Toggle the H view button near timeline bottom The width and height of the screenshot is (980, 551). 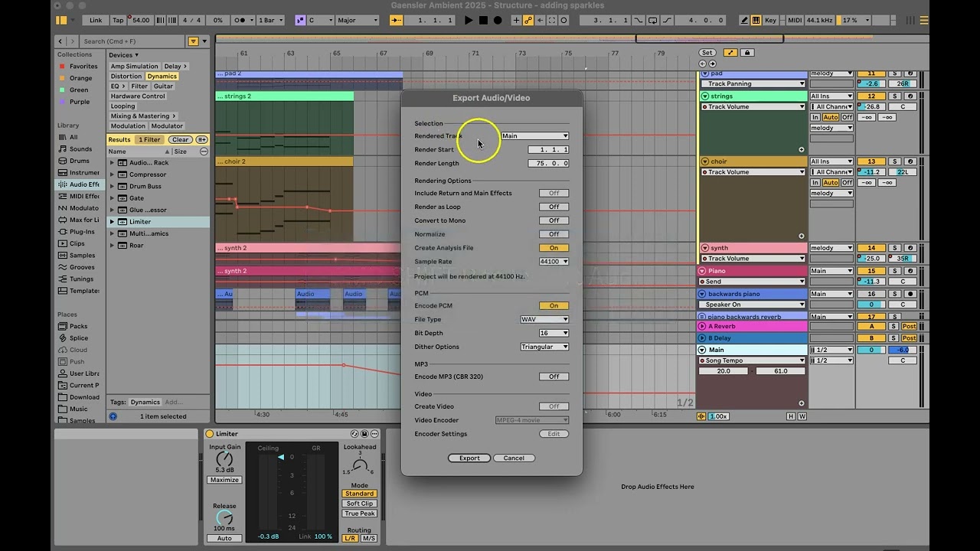(x=791, y=416)
